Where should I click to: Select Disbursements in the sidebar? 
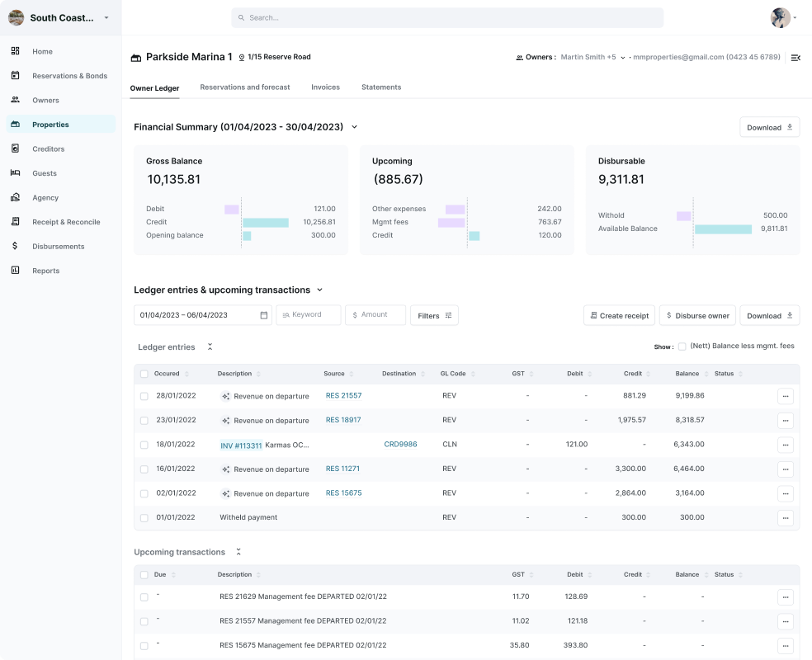coord(58,246)
